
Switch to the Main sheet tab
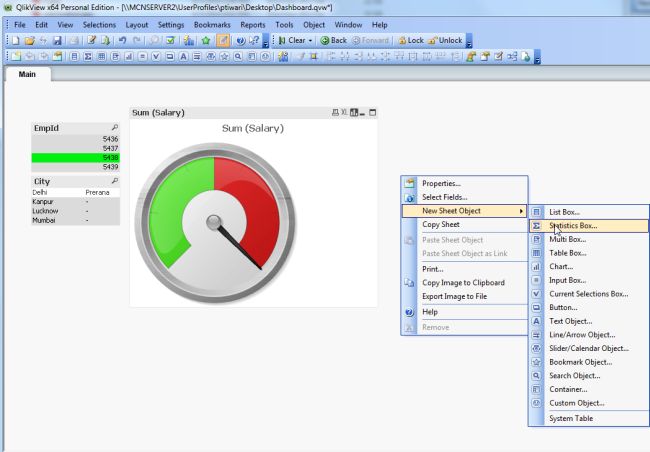(27, 74)
